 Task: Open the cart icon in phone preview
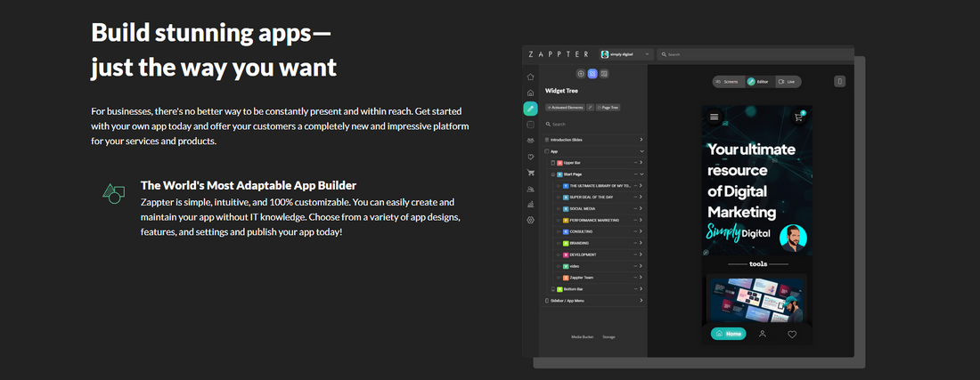[799, 117]
